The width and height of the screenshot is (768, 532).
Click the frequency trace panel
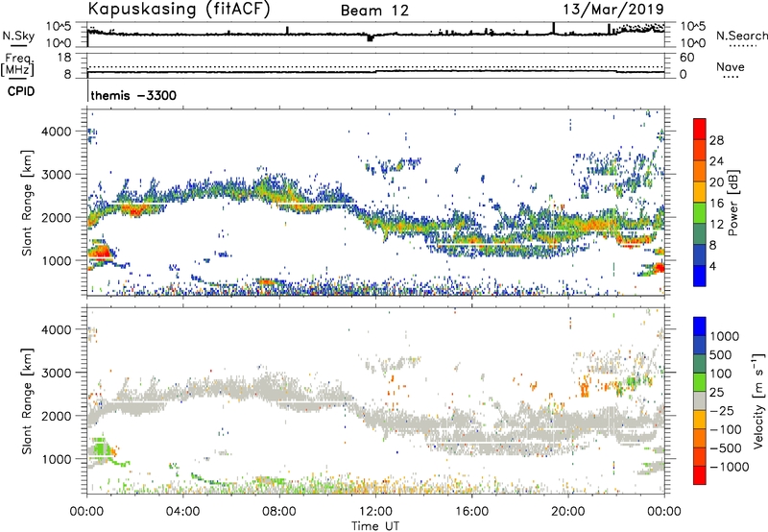375,65
